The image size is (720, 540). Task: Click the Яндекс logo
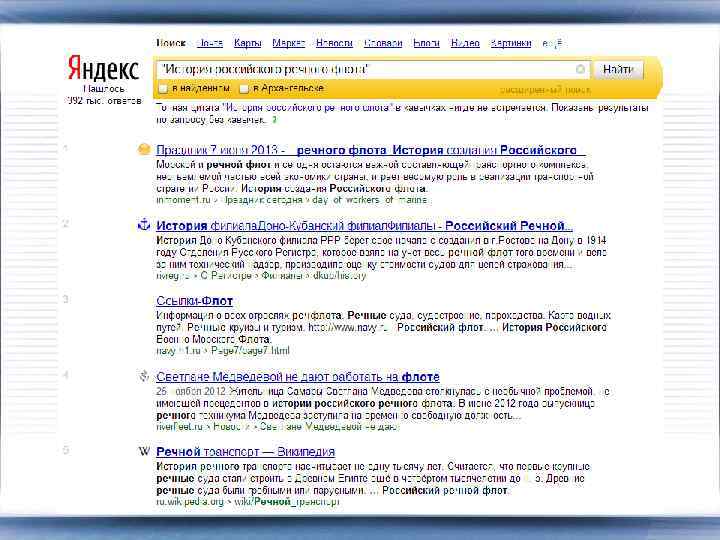[103, 68]
